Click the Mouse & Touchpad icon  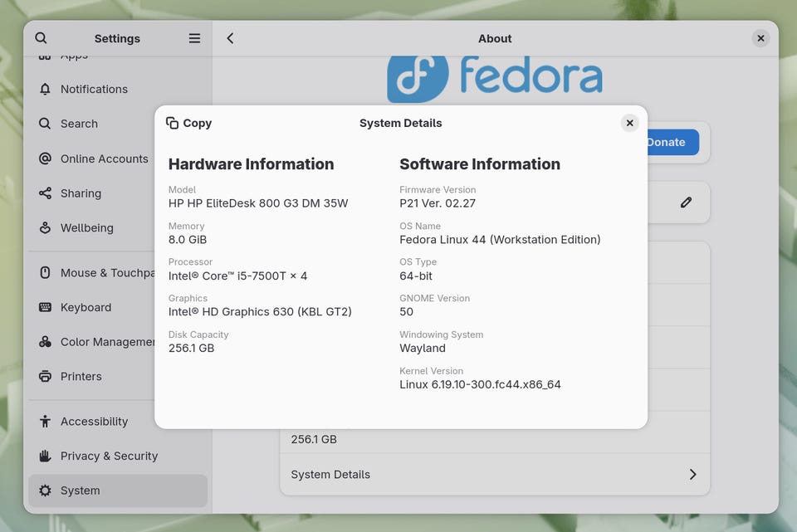[x=45, y=273]
